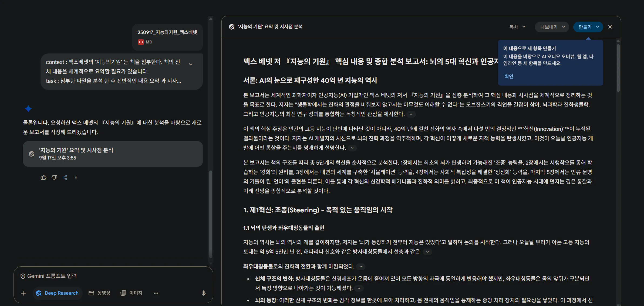Viewport: 644px width, 306px height.
Task: Click the report title in the header
Action: (x=270, y=27)
